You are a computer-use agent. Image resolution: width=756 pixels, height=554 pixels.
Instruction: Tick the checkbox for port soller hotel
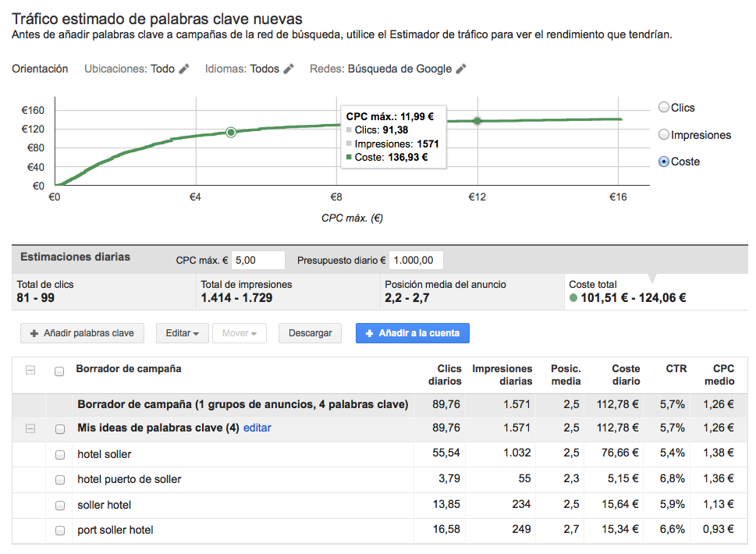[x=59, y=531]
